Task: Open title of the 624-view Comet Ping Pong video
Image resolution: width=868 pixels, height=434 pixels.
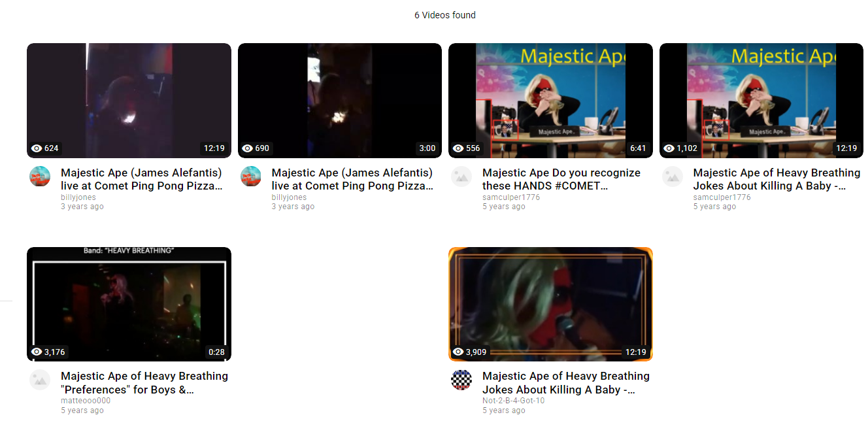Action: tap(142, 179)
